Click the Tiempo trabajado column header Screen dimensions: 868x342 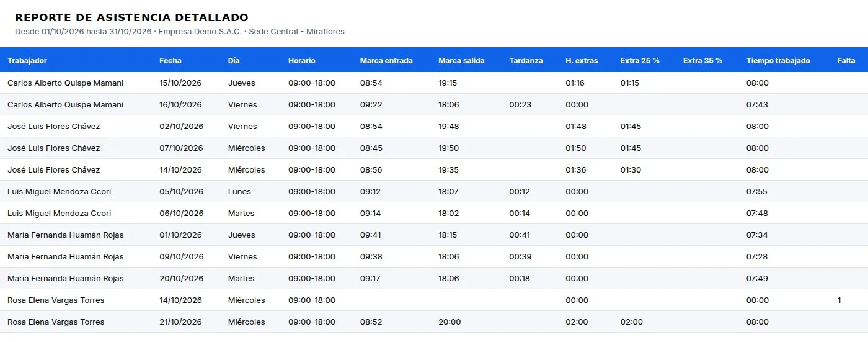coord(778,61)
